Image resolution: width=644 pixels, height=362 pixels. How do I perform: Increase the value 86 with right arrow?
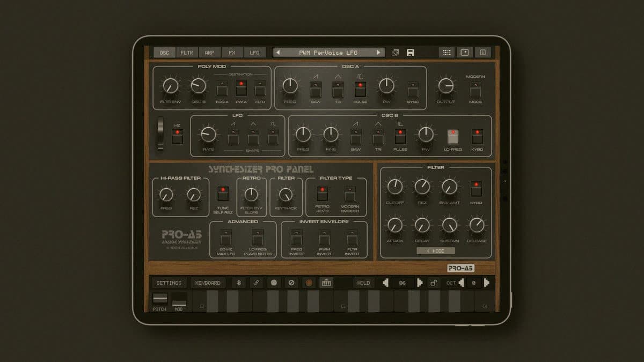point(420,283)
